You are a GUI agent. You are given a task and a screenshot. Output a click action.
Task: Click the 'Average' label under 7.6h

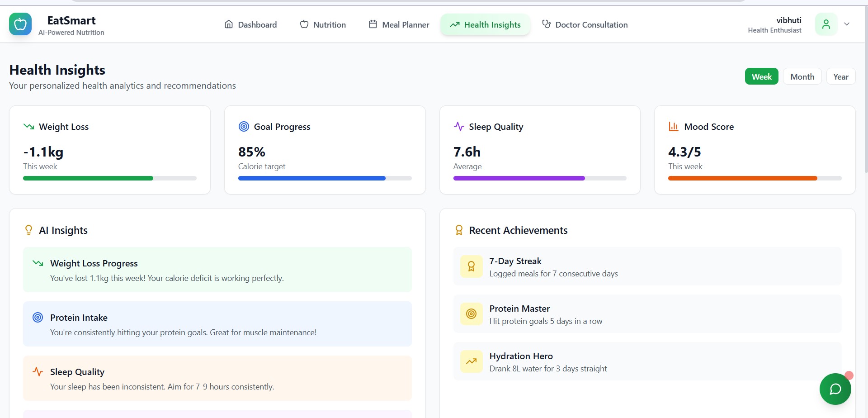click(467, 166)
